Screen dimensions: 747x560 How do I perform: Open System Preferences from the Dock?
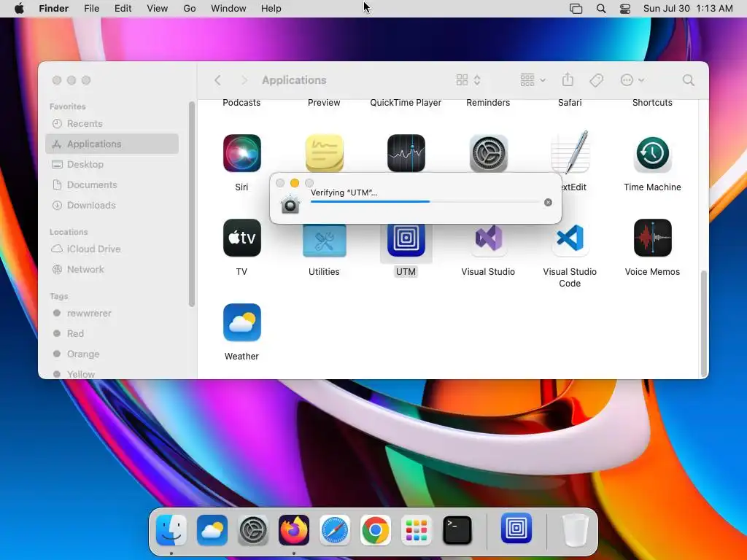click(253, 529)
